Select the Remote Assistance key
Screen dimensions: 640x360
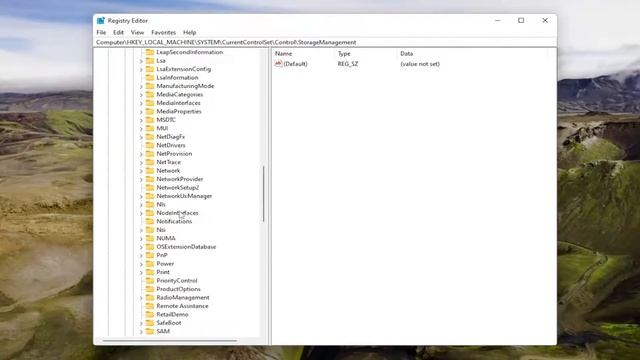pyautogui.click(x=182, y=306)
